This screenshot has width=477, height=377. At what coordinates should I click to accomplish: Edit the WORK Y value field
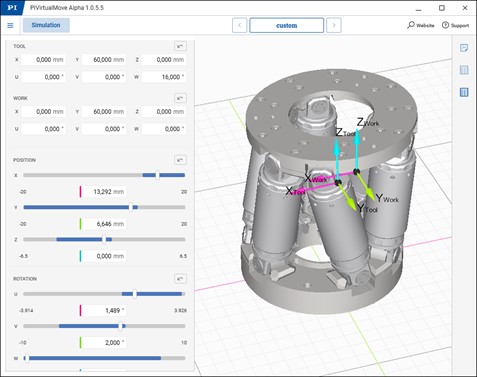[104, 112]
